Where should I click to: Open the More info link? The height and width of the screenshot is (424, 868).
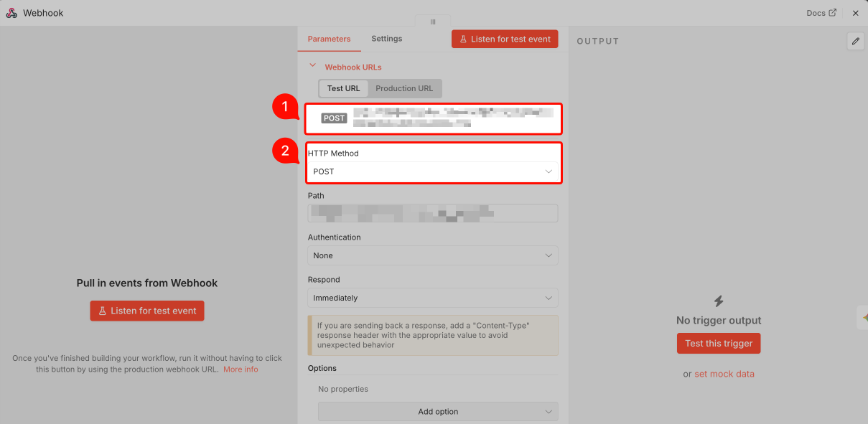241,369
